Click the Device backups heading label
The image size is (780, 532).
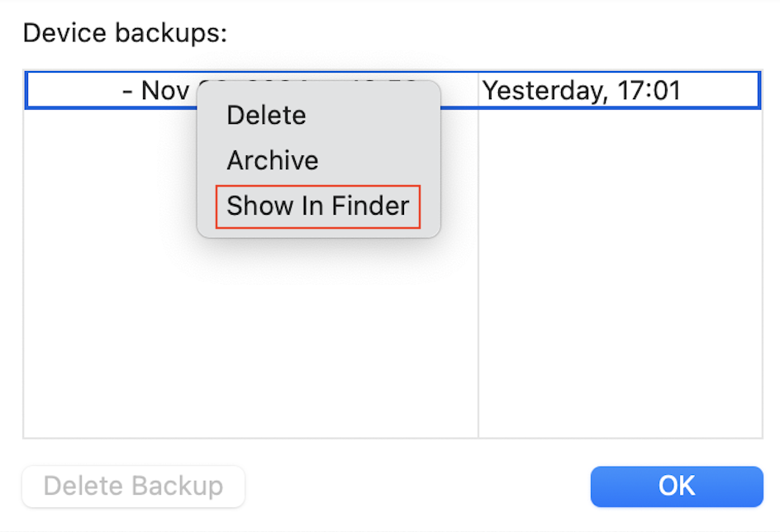[124, 34]
